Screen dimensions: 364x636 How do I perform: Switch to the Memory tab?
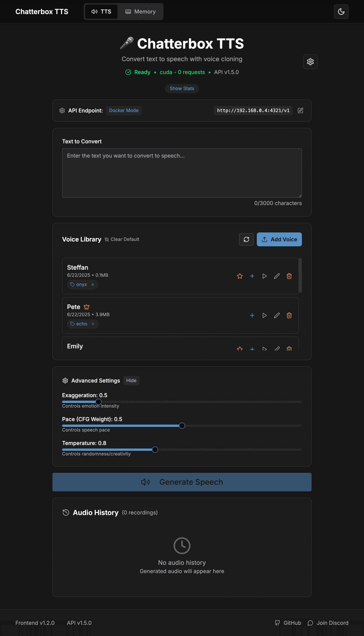(x=141, y=12)
